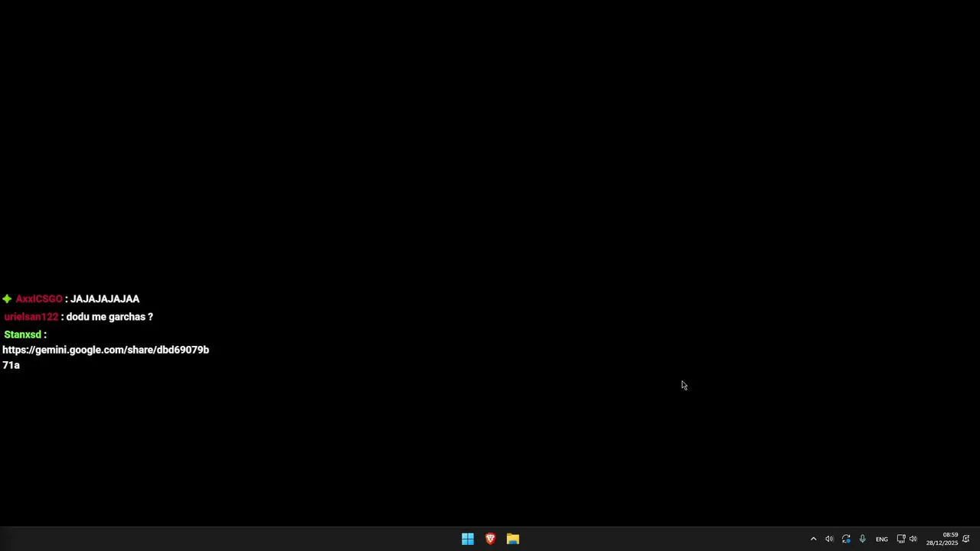The height and width of the screenshot is (551, 980).
Task: Select the username urielsan122 in chat
Action: (31, 317)
